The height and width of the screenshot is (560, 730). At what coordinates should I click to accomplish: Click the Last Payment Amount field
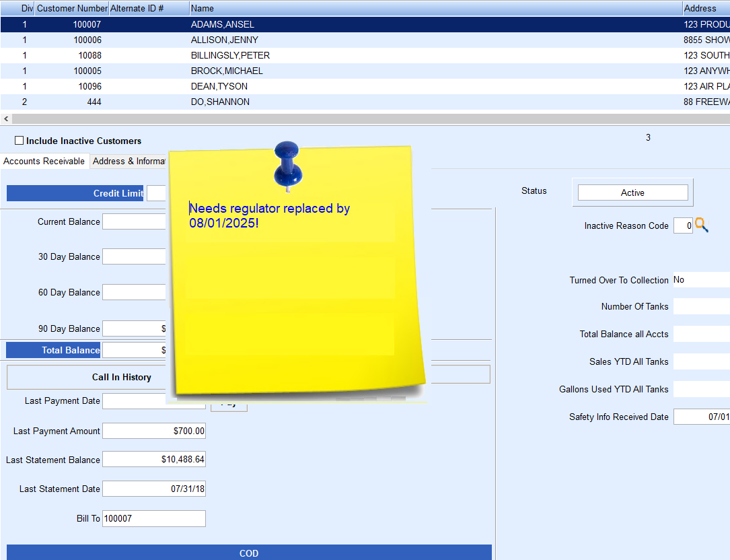point(153,431)
